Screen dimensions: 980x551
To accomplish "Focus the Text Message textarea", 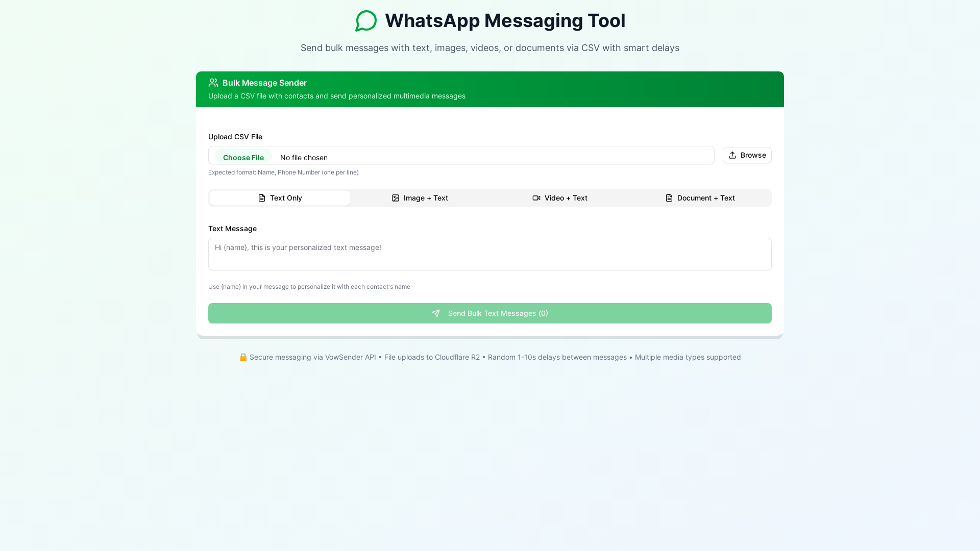I will click(x=490, y=254).
